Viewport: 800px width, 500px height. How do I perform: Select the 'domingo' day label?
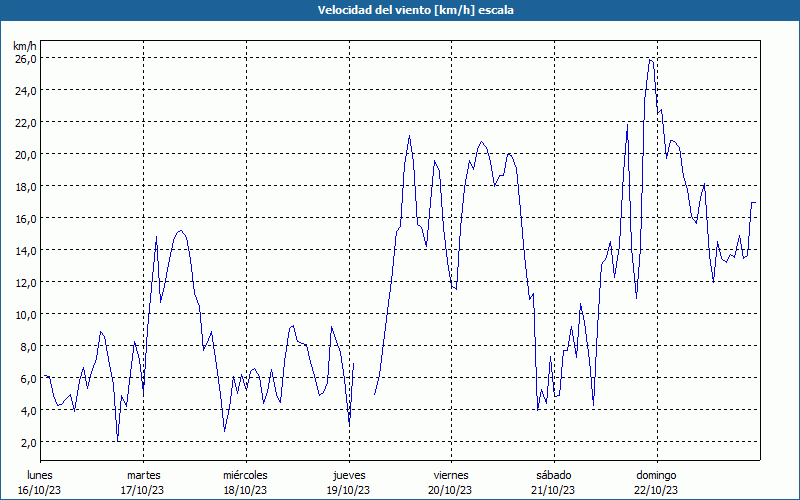[657, 475]
